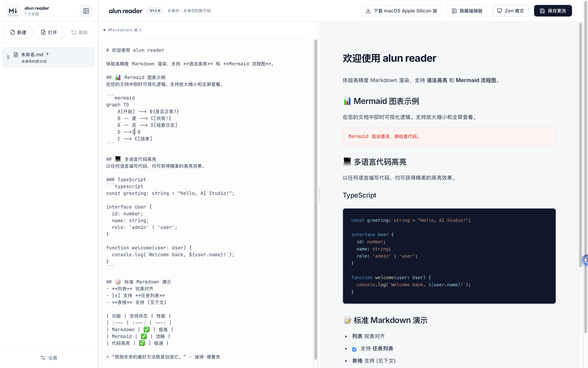Image resolution: width=588 pixels, height=368 pixels.
Task: Click the divider handle between editor and preview
Action: click(319, 195)
